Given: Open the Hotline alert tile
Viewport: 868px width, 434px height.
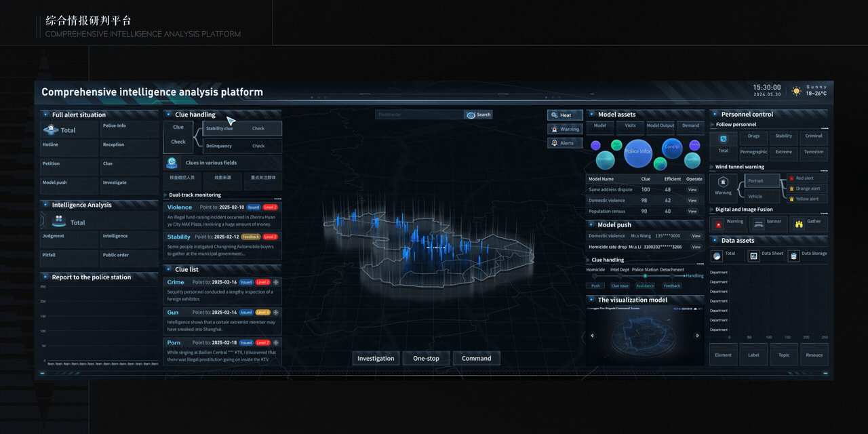Looking at the screenshot, I should coord(70,149).
